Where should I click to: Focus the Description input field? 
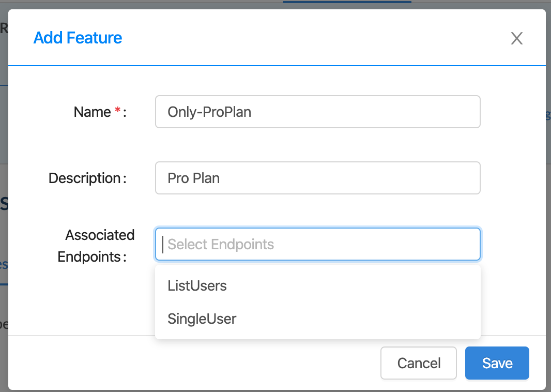[x=317, y=178]
